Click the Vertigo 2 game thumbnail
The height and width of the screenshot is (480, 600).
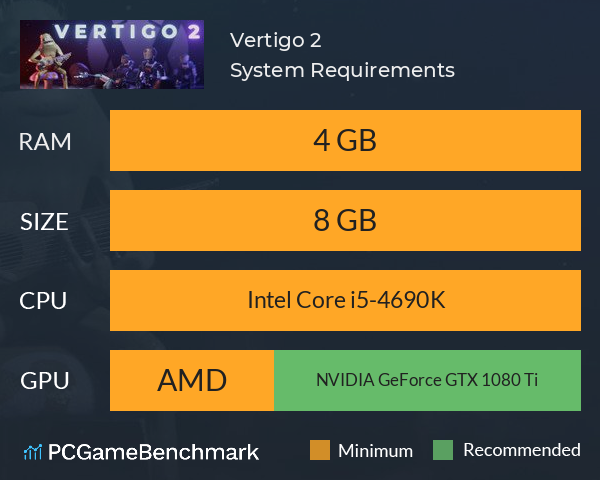[x=112, y=54]
